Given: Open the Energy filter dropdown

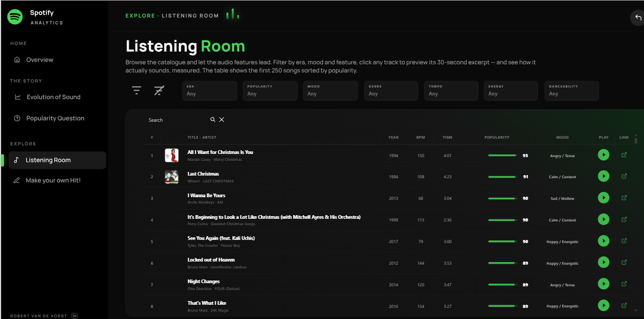Looking at the screenshot, I should [511, 91].
